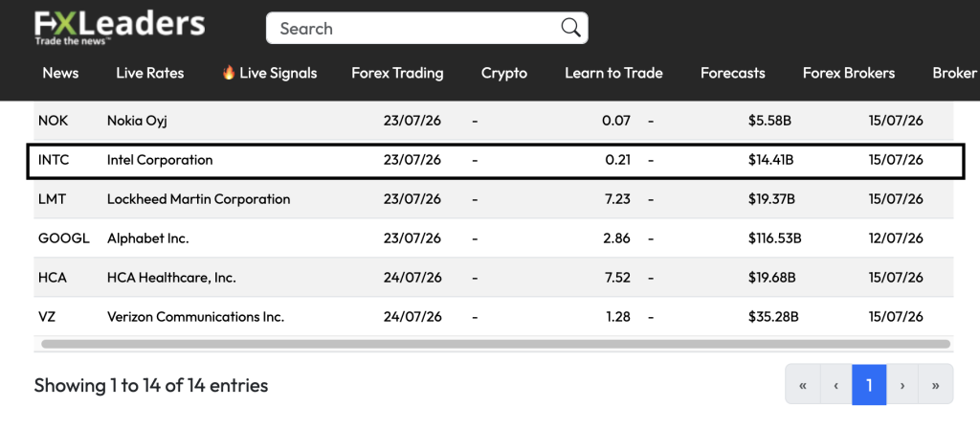Click the horizontal table scrollbar
The image size is (980, 430).
[495, 344]
